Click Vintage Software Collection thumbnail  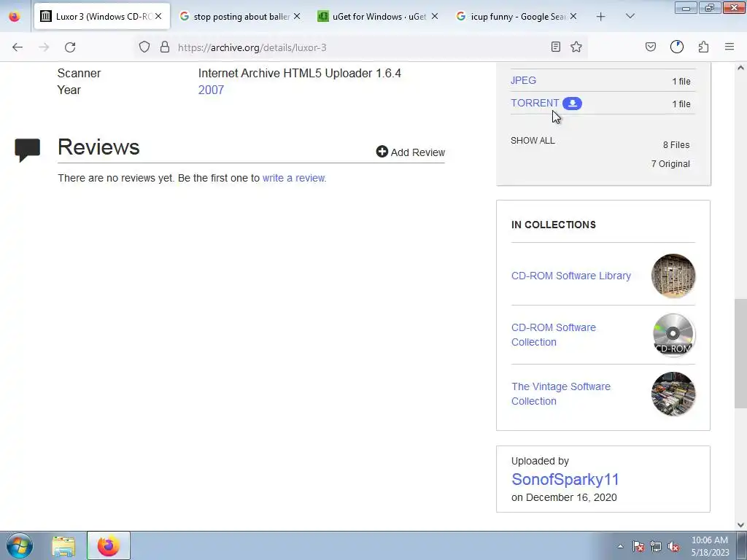pos(673,394)
